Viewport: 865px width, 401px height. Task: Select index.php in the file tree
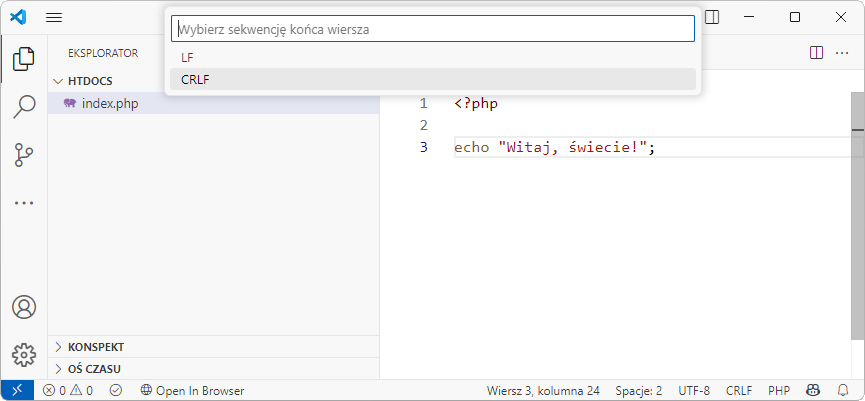tap(110, 103)
